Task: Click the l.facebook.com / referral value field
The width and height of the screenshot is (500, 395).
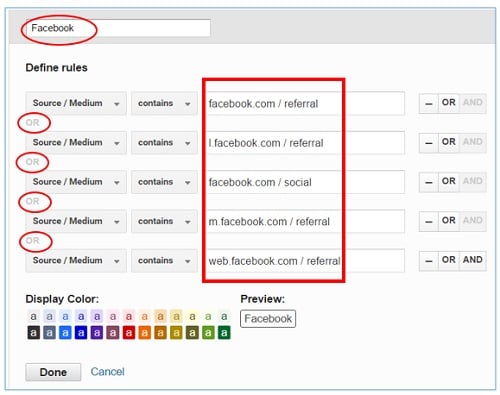Action: (x=305, y=143)
